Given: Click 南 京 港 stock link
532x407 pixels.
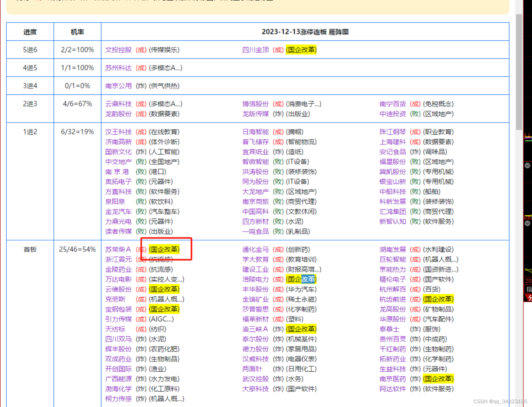Looking at the screenshot, I should coord(117,172).
